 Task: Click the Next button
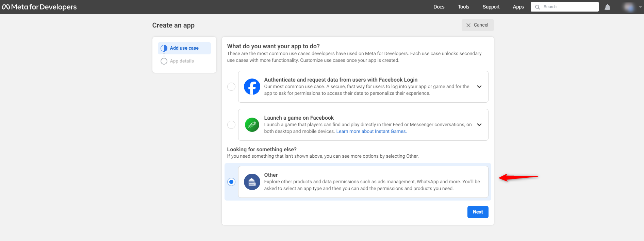pyautogui.click(x=478, y=212)
